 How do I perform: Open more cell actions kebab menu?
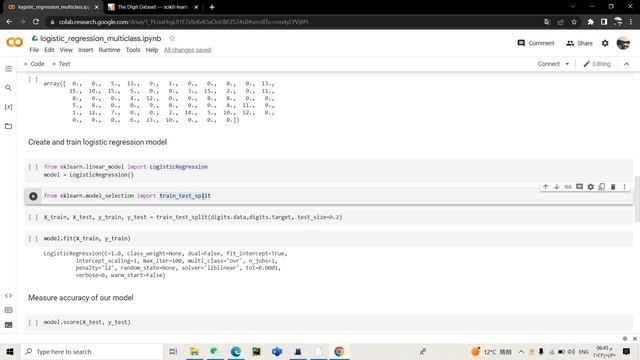point(624,187)
